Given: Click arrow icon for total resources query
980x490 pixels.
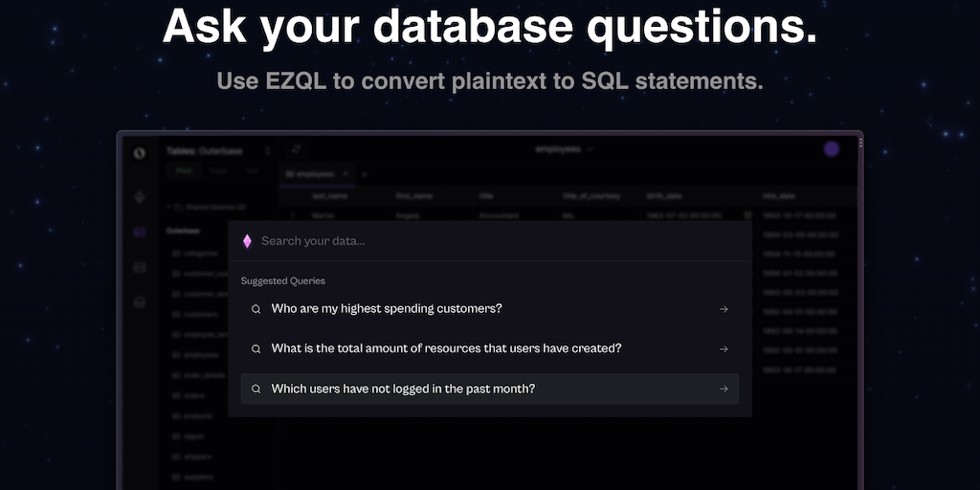Looking at the screenshot, I should [x=724, y=349].
